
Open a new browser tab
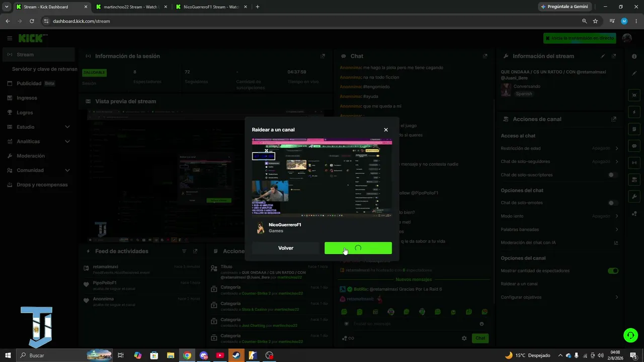click(x=258, y=7)
